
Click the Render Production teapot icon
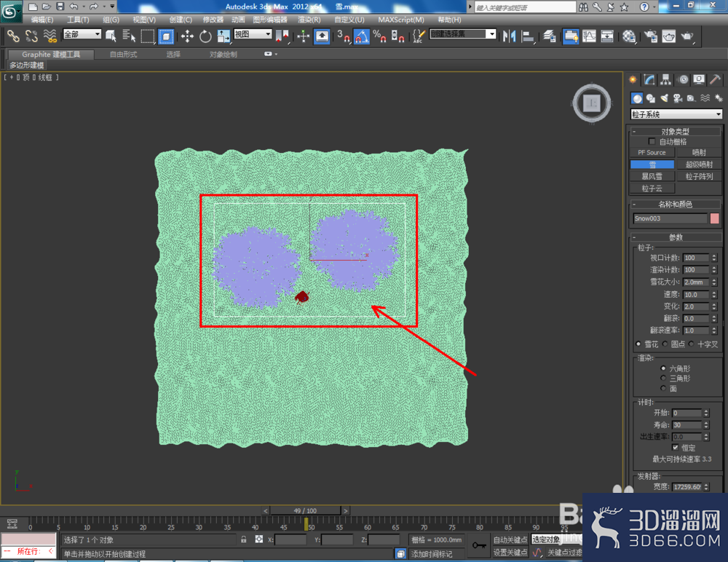coord(687,36)
